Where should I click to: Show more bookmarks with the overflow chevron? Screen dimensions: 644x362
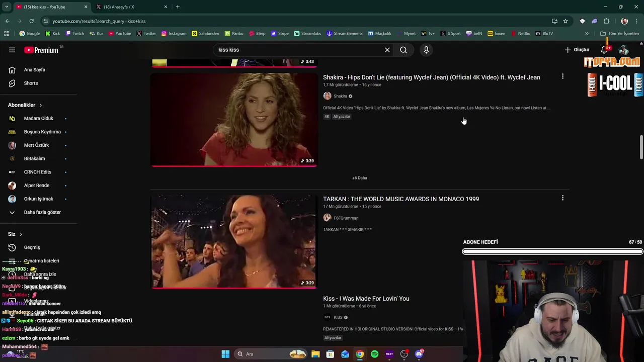click(x=587, y=34)
